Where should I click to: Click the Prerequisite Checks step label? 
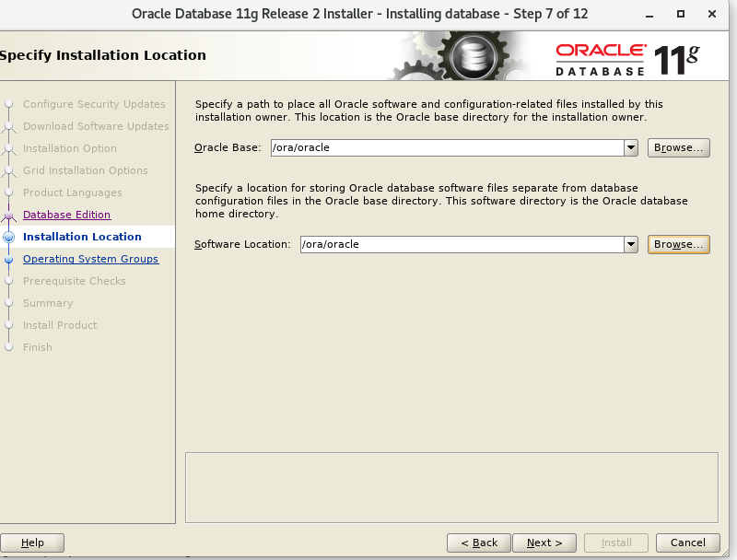pos(75,281)
